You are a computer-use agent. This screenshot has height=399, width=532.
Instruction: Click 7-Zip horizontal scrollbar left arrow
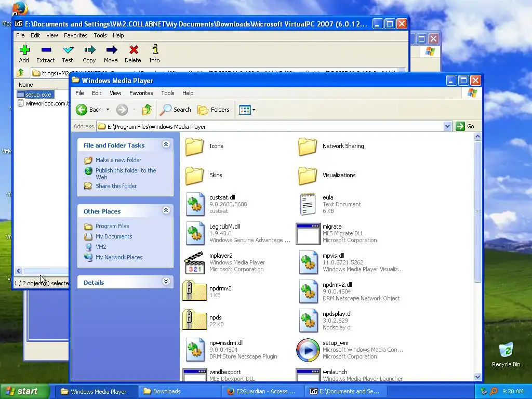click(19, 271)
